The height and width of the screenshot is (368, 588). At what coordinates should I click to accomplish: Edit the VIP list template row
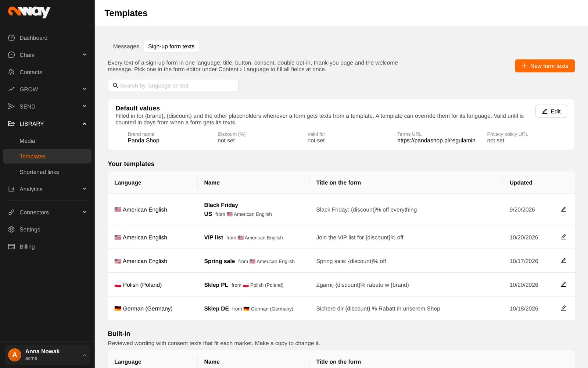click(563, 237)
